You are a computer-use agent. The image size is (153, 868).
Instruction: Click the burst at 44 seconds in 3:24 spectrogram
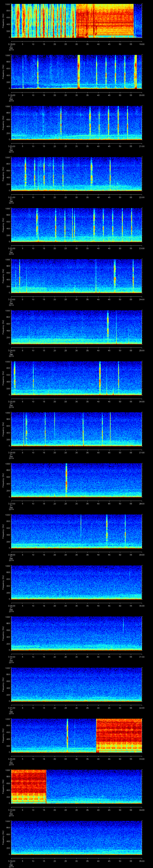coord(108,326)
